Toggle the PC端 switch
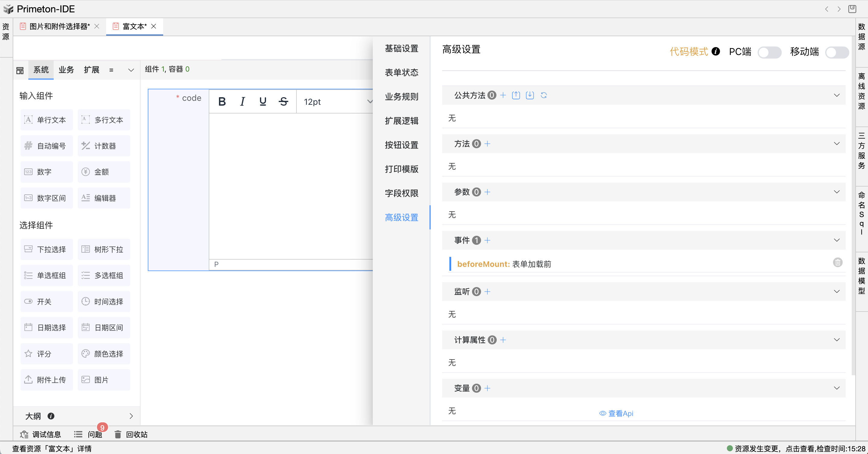This screenshot has width=868, height=454. pos(769,52)
